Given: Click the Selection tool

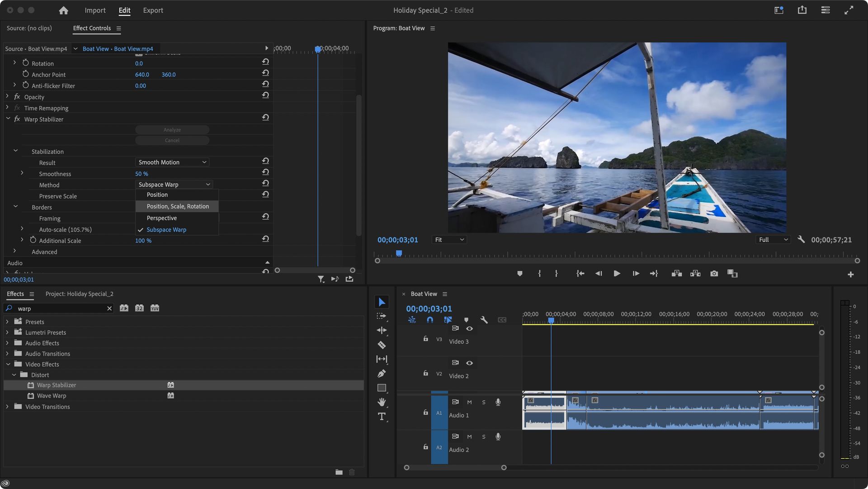Looking at the screenshot, I should click(x=382, y=302).
